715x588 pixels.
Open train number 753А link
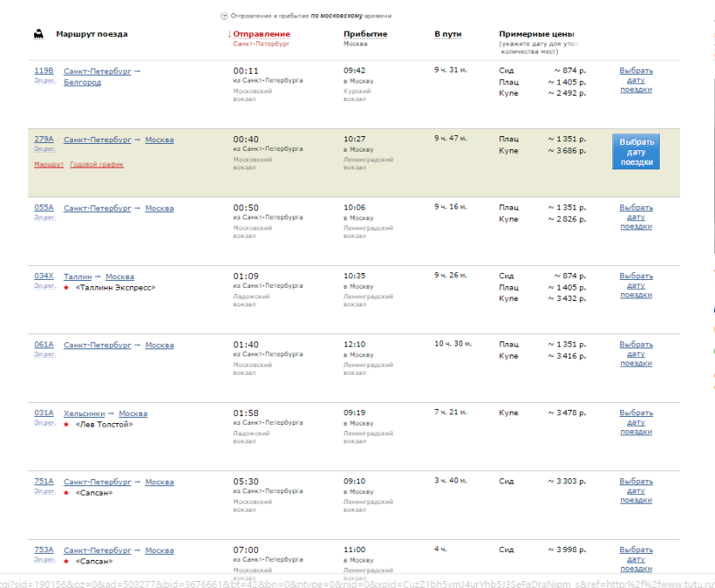coord(44,550)
